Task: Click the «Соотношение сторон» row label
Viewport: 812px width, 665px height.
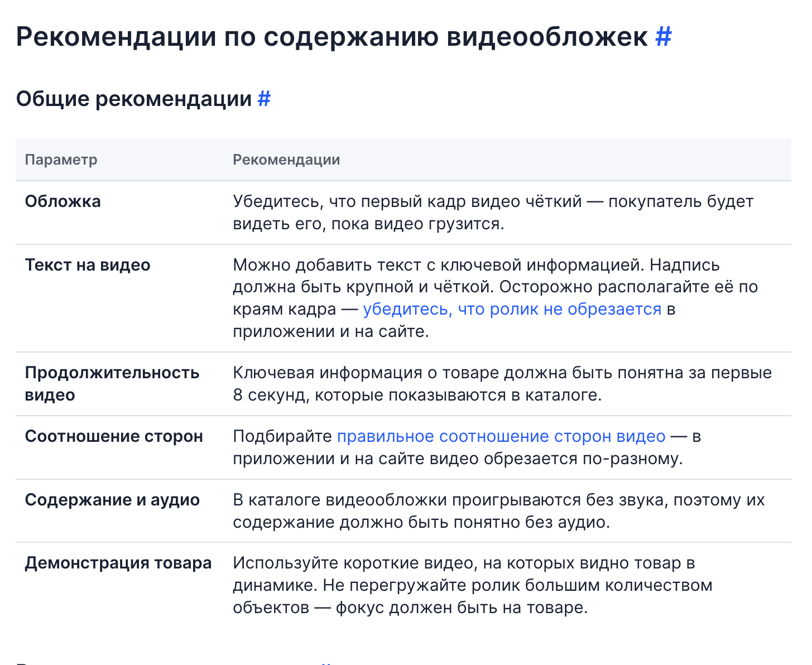Action: pos(114,436)
